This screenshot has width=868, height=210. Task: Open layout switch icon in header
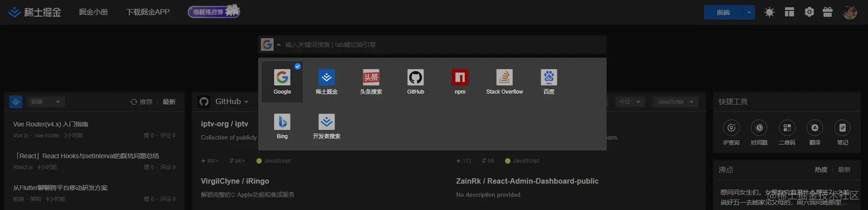(x=790, y=12)
